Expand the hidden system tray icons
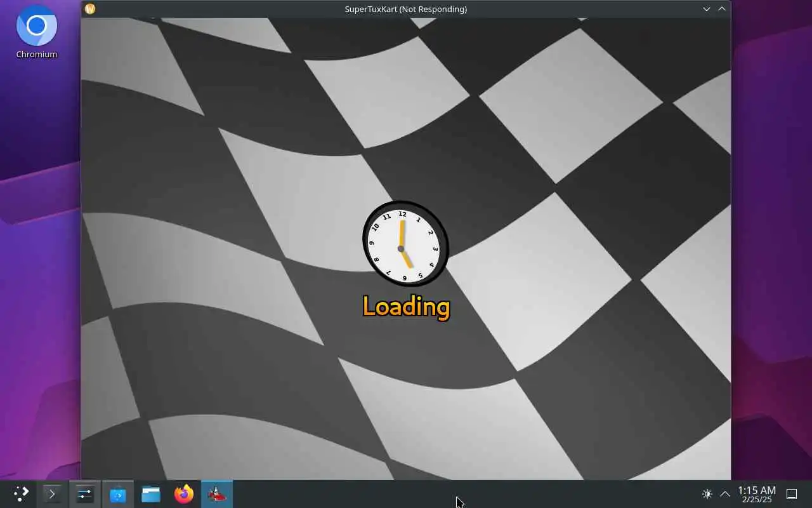Image resolution: width=812 pixels, height=508 pixels. [725, 494]
